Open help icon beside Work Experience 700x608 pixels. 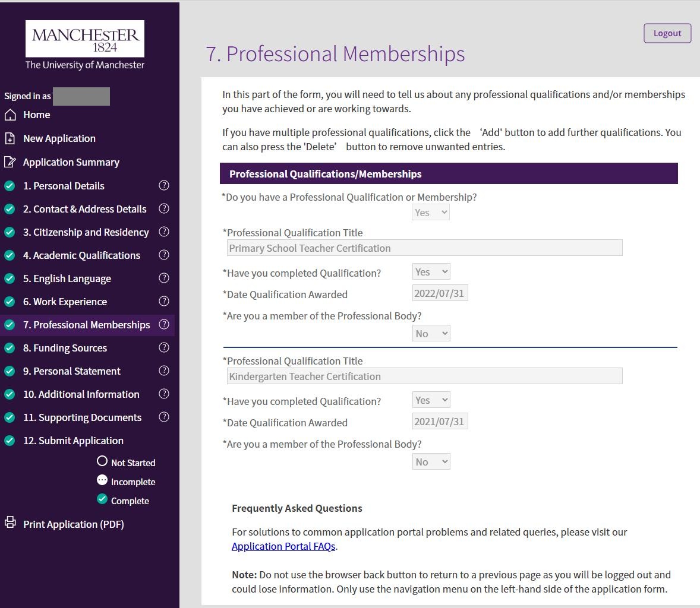164,302
